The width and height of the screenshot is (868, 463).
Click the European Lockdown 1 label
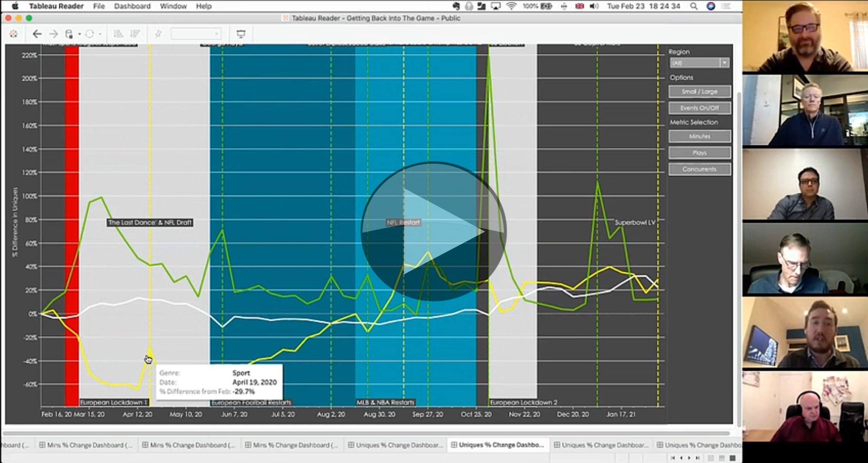(x=114, y=402)
